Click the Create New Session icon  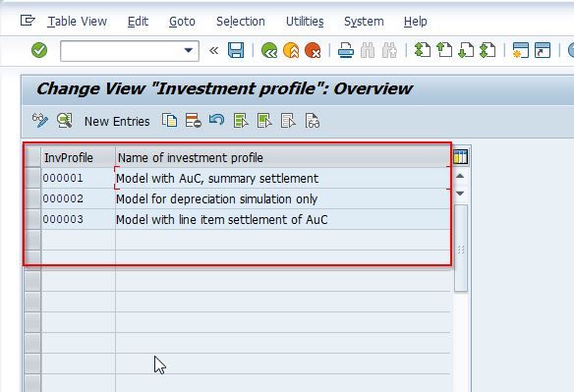coord(520,50)
